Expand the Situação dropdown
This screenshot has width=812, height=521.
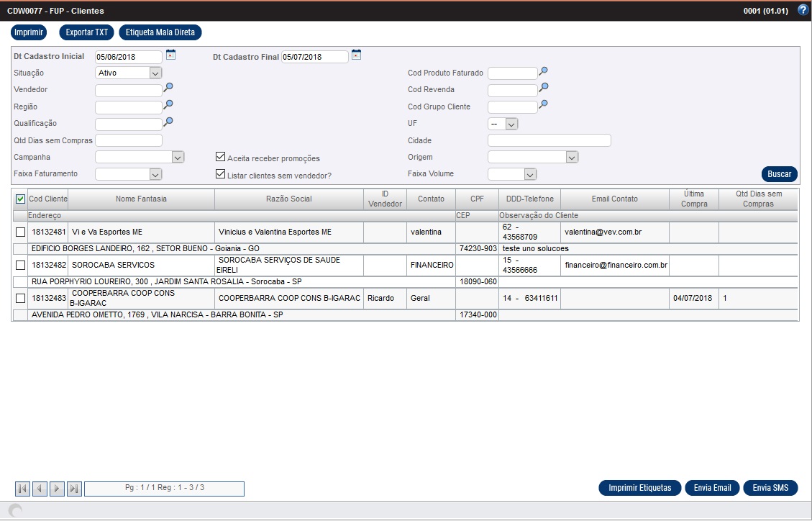(x=155, y=73)
